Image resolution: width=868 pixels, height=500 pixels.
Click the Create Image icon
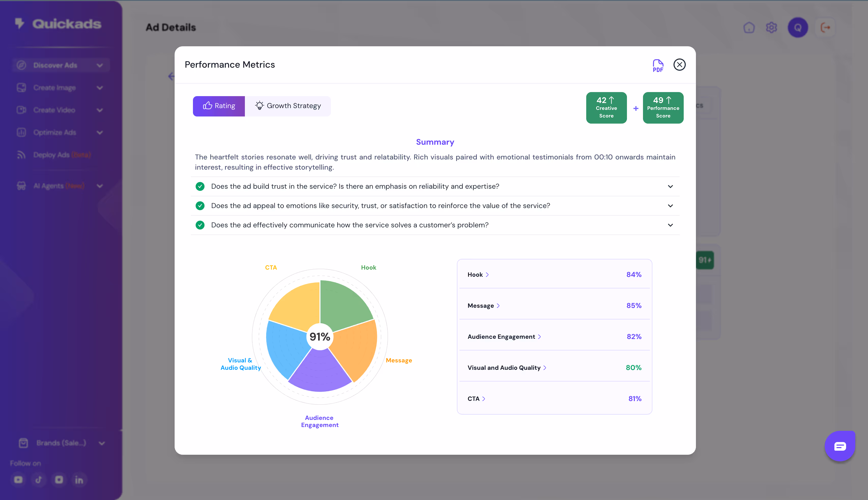click(x=21, y=87)
